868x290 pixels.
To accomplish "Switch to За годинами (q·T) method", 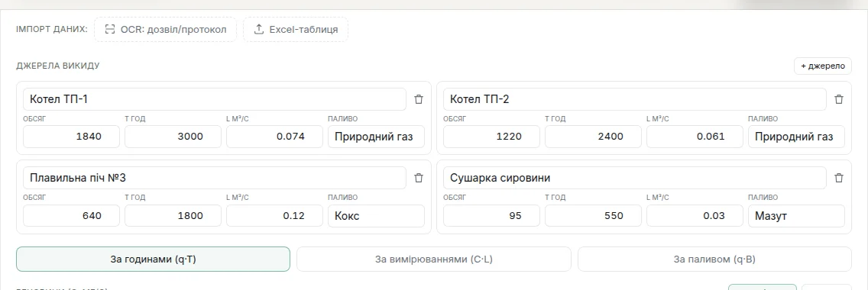I will click(x=153, y=259).
